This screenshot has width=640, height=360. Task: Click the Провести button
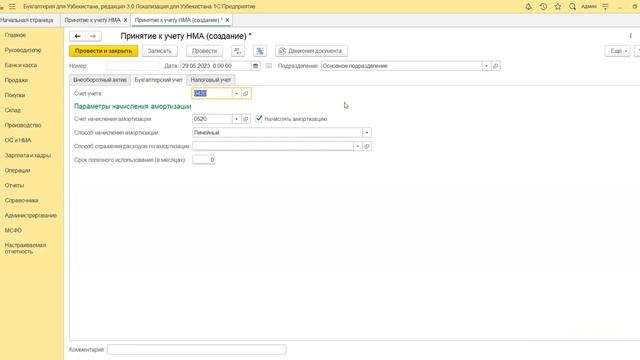(204, 51)
